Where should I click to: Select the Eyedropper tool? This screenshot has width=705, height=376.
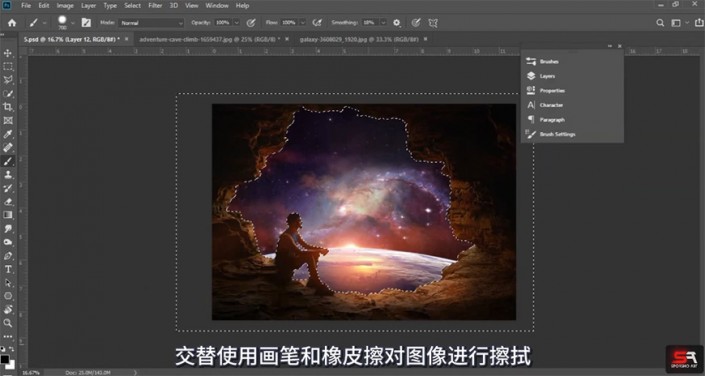(8, 134)
